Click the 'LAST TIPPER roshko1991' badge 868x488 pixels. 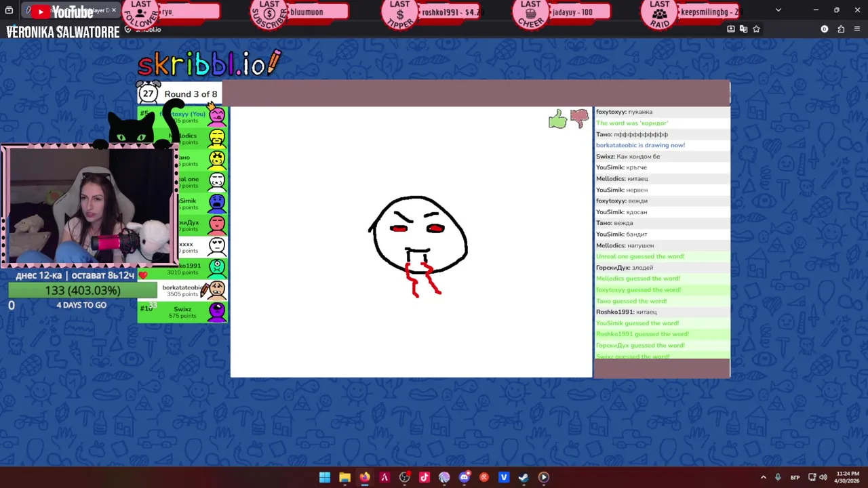432,13
